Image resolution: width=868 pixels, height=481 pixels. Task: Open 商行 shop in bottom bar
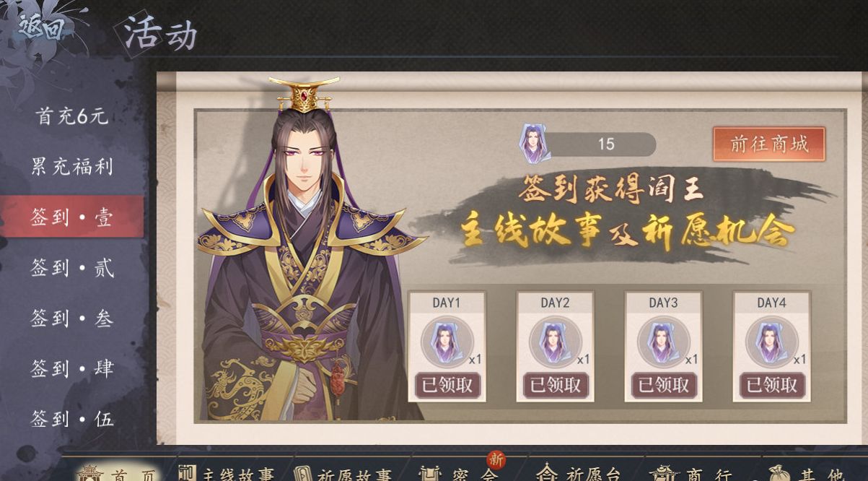pyautogui.click(x=691, y=473)
